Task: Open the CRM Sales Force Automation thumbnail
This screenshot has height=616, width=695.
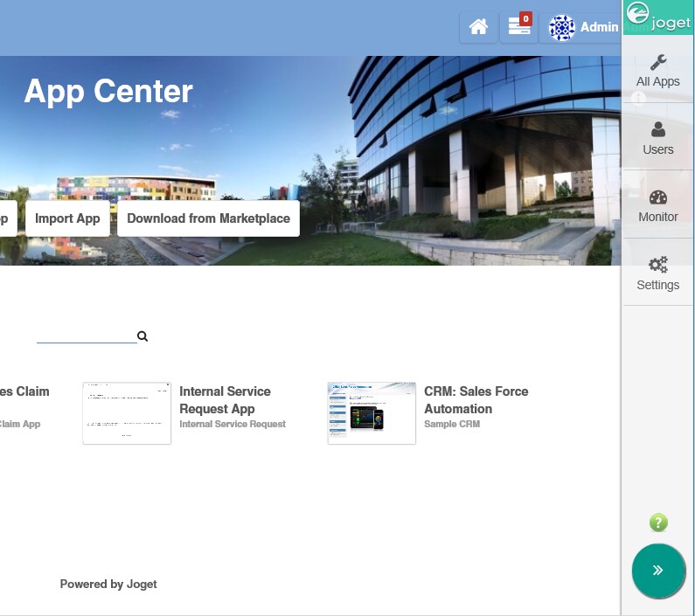Action: (372, 413)
